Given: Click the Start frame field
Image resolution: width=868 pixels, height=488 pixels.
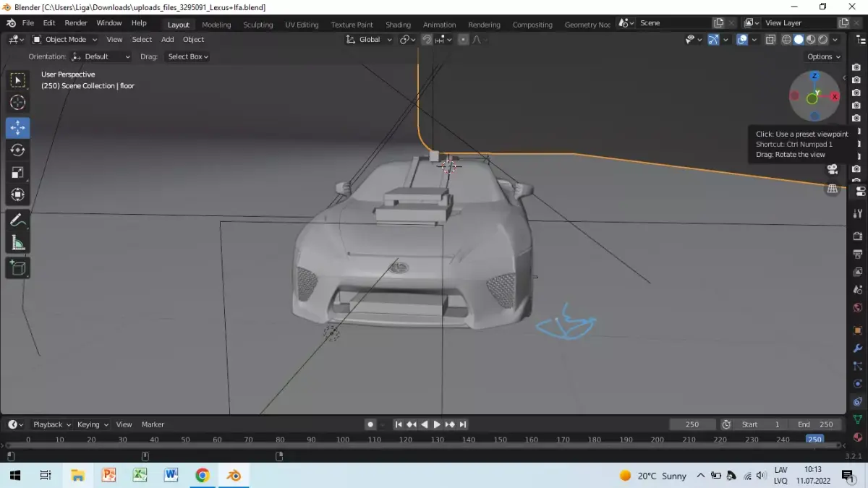Looking at the screenshot, I should click(759, 424).
